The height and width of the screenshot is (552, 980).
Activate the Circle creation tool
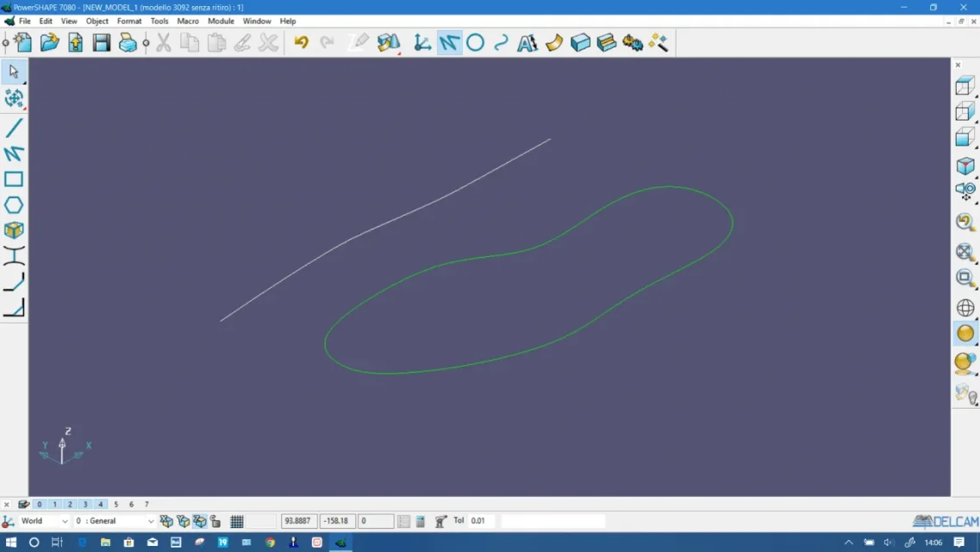[475, 41]
